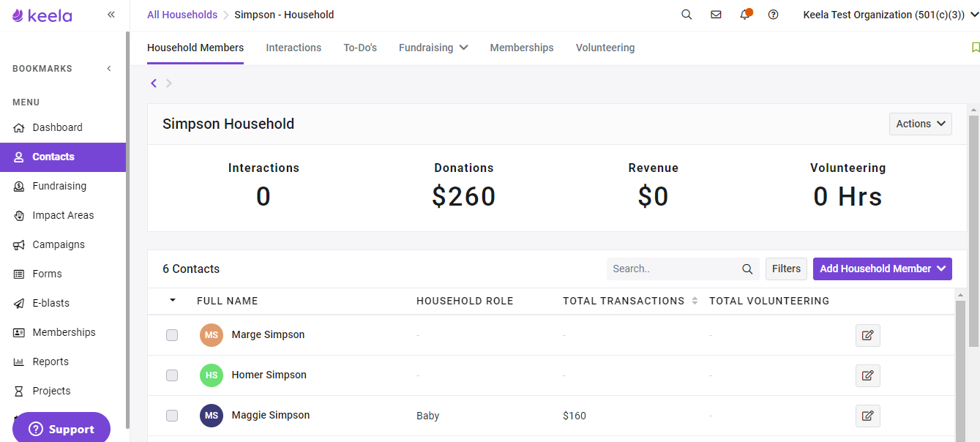Bookmark this page with green bookmark icon
The height and width of the screenshot is (442, 980).
coord(975,48)
